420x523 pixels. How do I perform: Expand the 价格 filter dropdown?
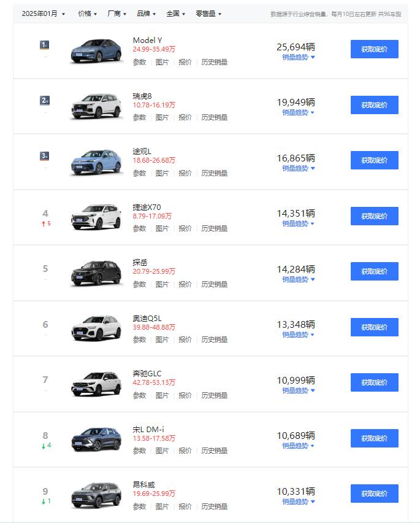click(x=87, y=14)
